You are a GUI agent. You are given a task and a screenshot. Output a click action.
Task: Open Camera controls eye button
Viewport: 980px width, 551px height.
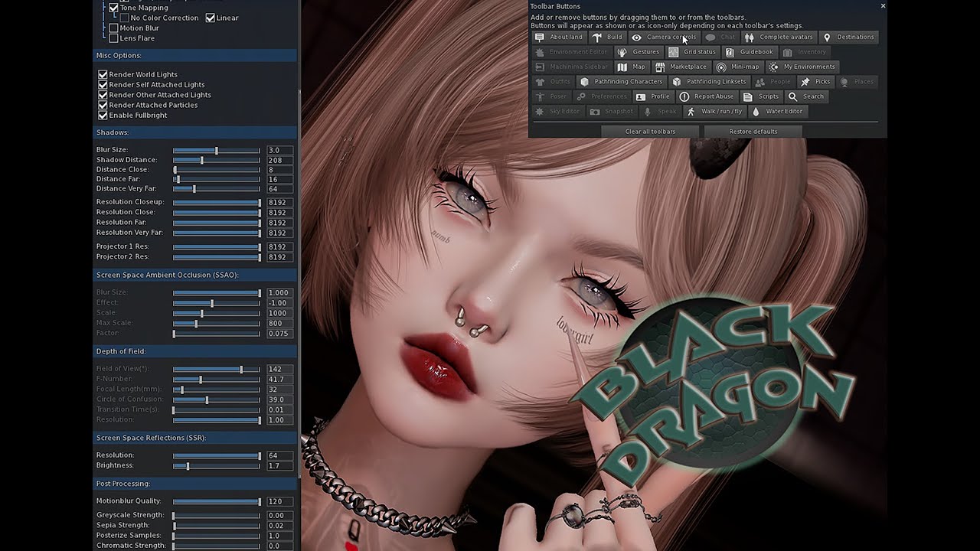[x=664, y=37]
